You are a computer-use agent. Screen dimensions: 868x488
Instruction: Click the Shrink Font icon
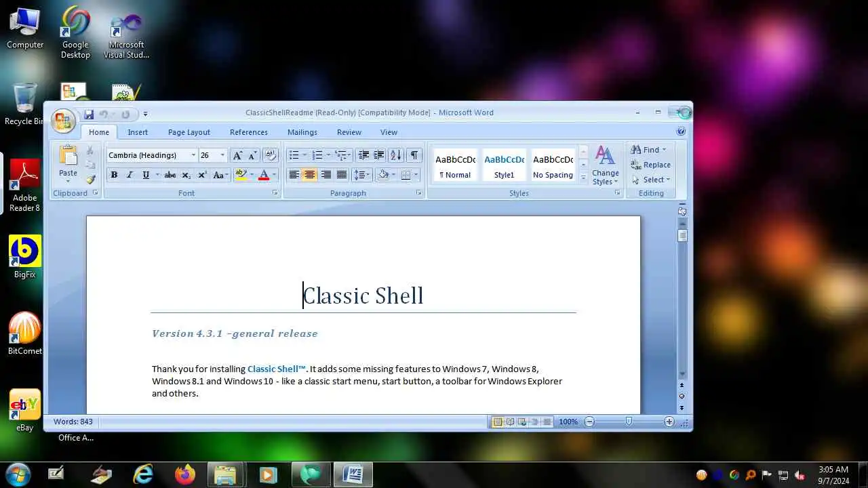(253, 155)
